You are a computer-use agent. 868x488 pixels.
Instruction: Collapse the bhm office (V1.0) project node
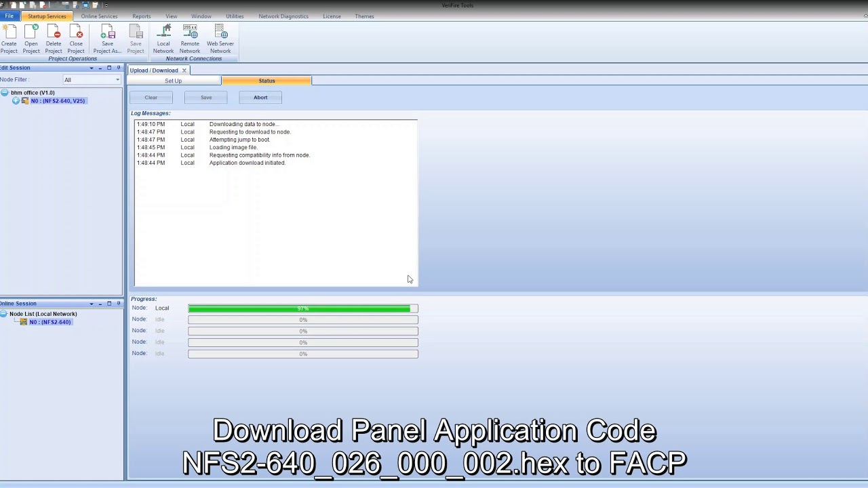click(5, 93)
